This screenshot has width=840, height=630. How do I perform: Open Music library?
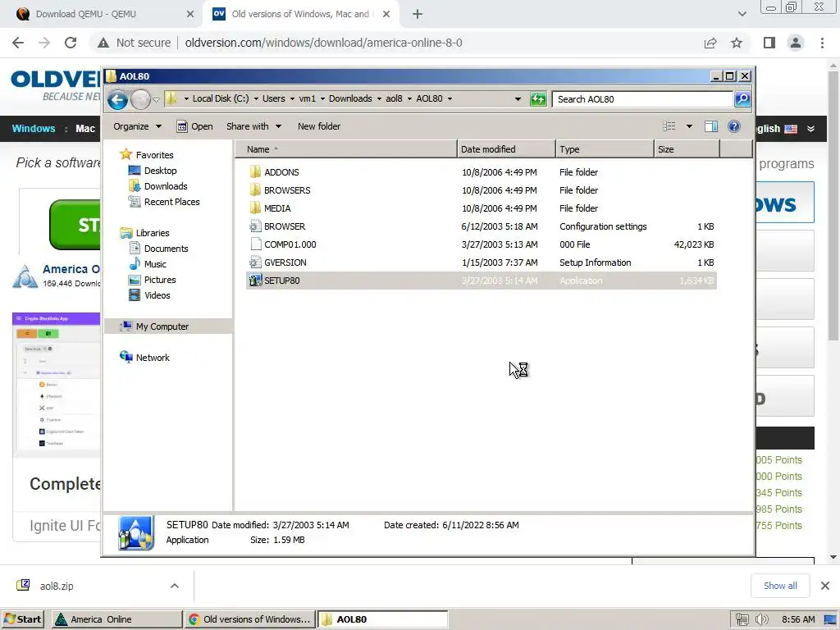pos(155,264)
